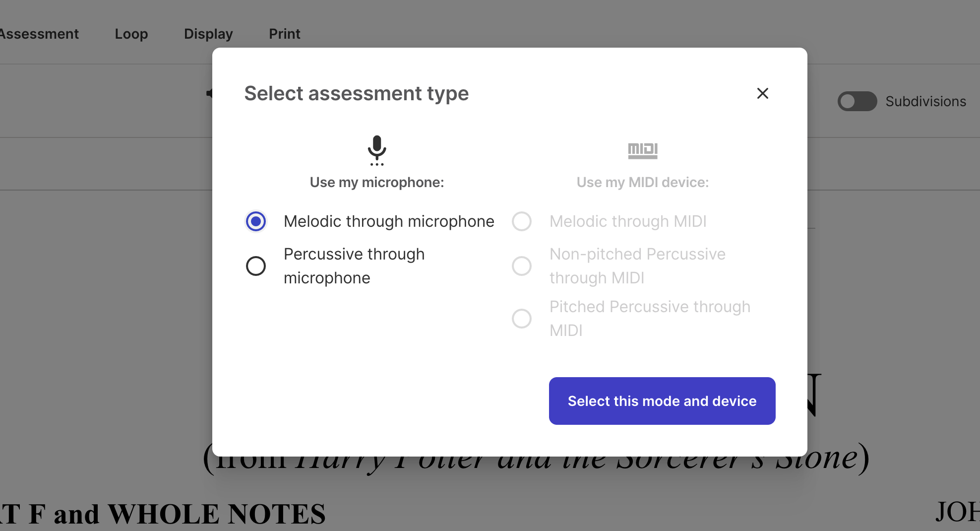The width and height of the screenshot is (980, 531).
Task: Click the 'WHOLE NOTES' heading in the score
Action: point(216,514)
